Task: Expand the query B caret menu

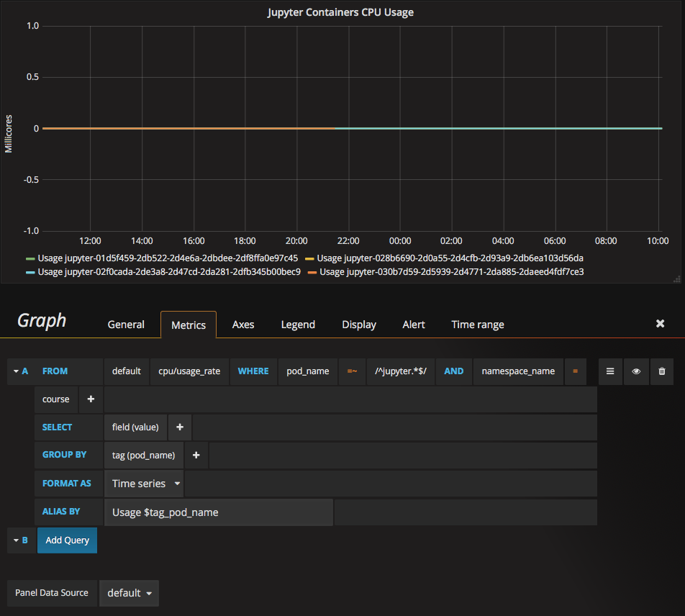Action: (x=16, y=540)
